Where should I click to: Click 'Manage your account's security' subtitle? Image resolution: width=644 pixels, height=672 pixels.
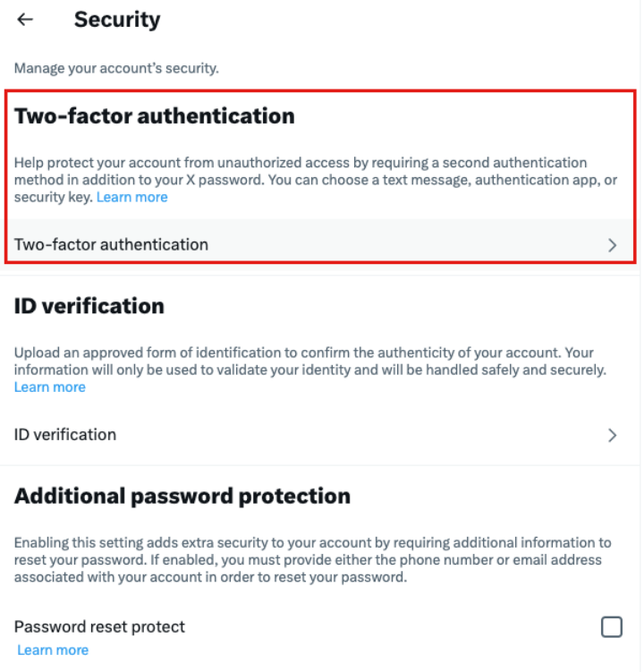tap(116, 69)
